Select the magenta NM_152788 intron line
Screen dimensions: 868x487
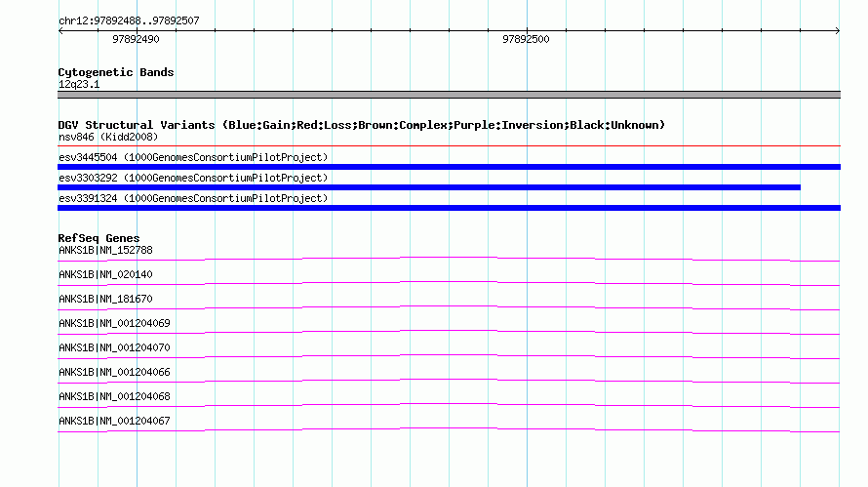449,259
